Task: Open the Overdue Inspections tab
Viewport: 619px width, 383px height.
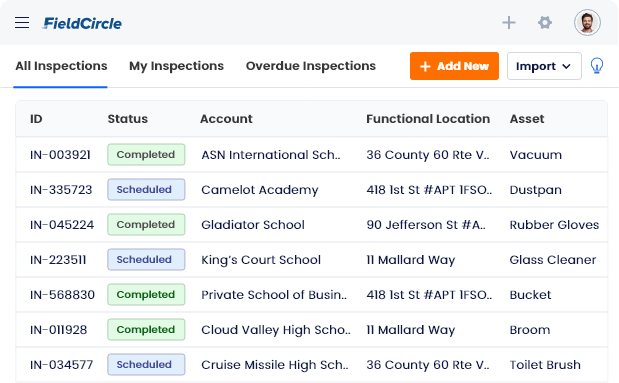Action: [311, 66]
